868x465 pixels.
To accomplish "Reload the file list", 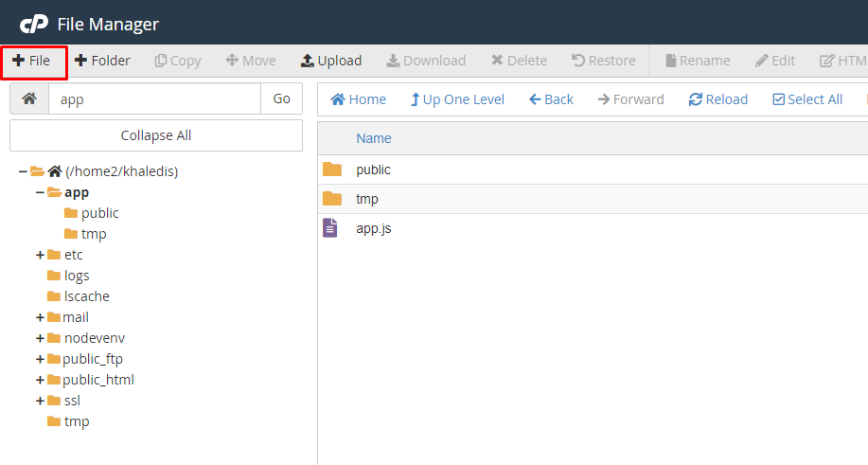I will click(717, 99).
